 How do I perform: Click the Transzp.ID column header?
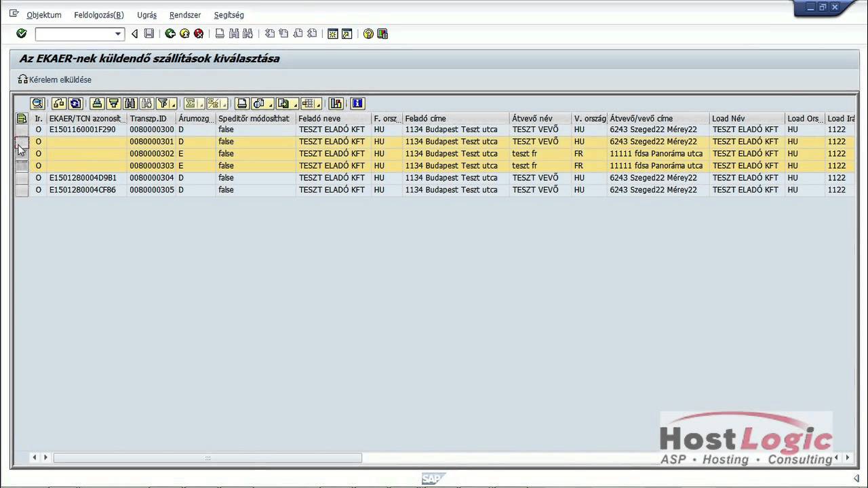pyautogui.click(x=151, y=119)
